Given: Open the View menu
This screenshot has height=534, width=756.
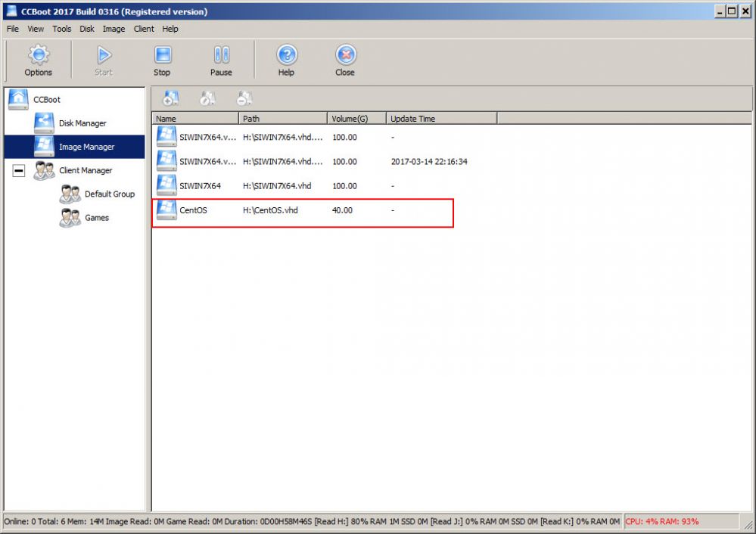Looking at the screenshot, I should [36, 29].
